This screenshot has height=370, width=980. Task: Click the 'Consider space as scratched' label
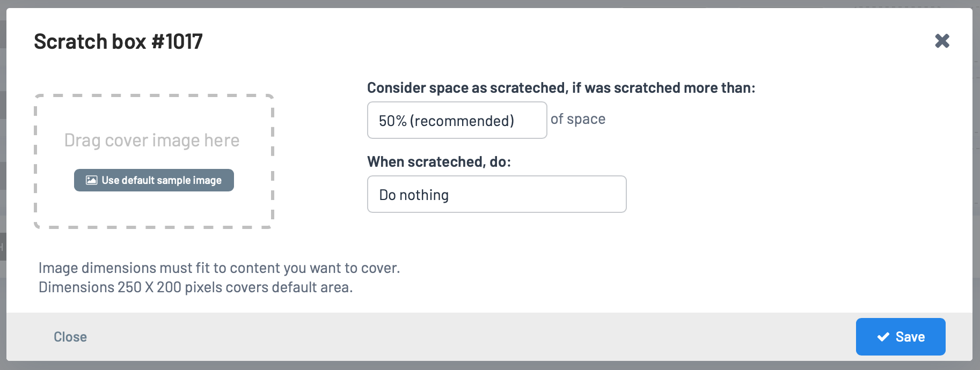click(x=561, y=88)
